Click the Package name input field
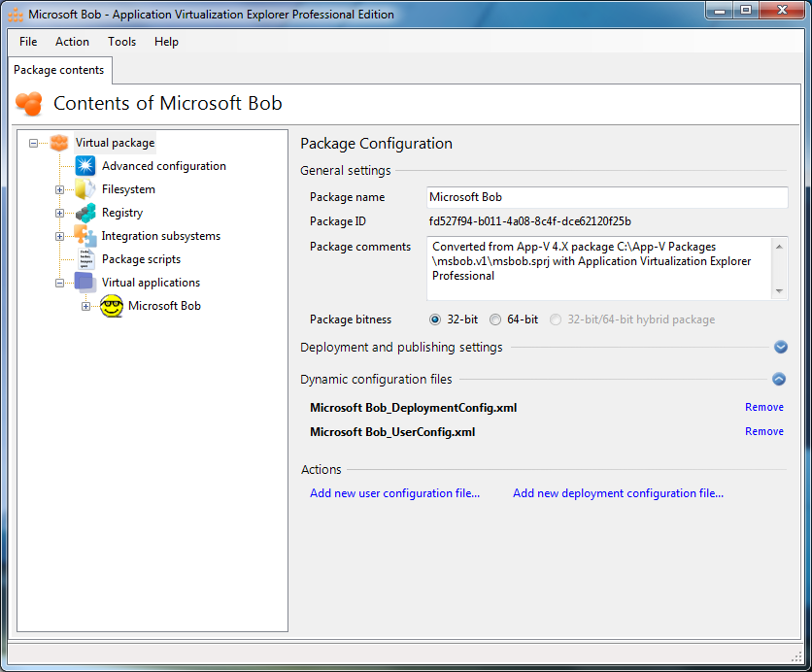This screenshot has width=812, height=672. (606, 197)
